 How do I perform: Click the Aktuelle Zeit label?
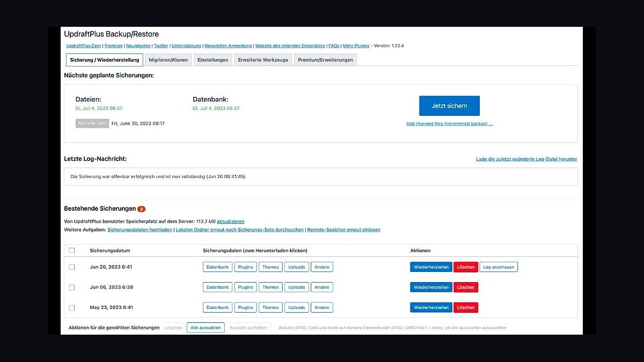click(92, 123)
